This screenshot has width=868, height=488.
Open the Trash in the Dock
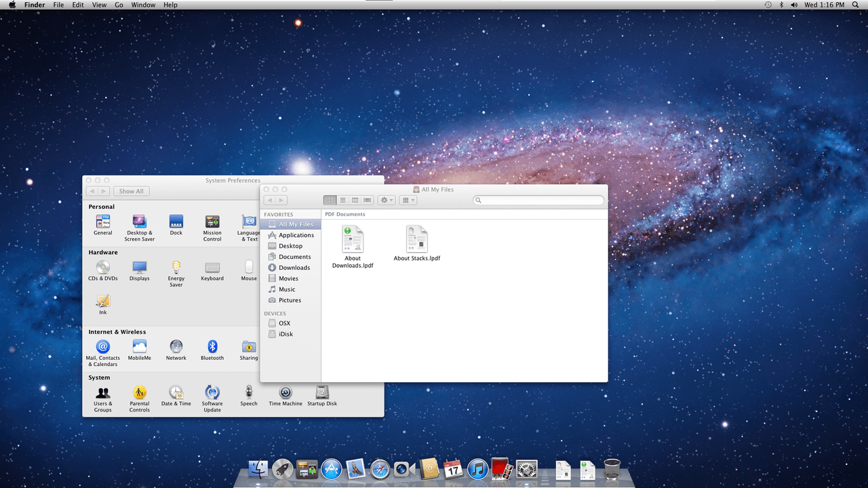(x=612, y=468)
